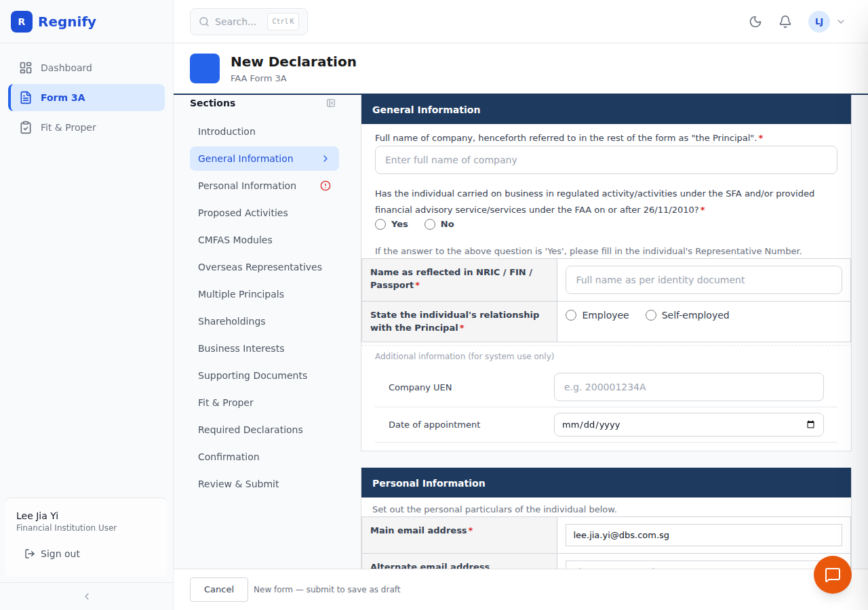Open Proposed Activities section
The height and width of the screenshot is (610, 868).
point(264,213)
